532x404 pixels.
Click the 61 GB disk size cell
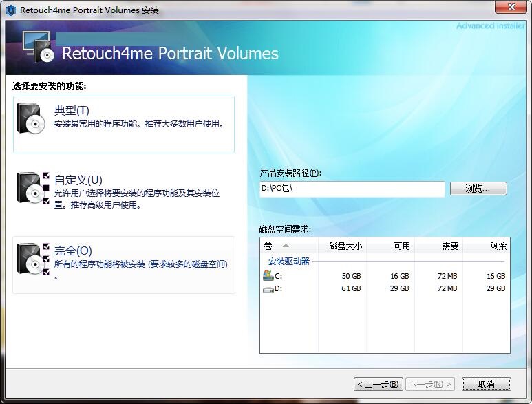[351, 288]
